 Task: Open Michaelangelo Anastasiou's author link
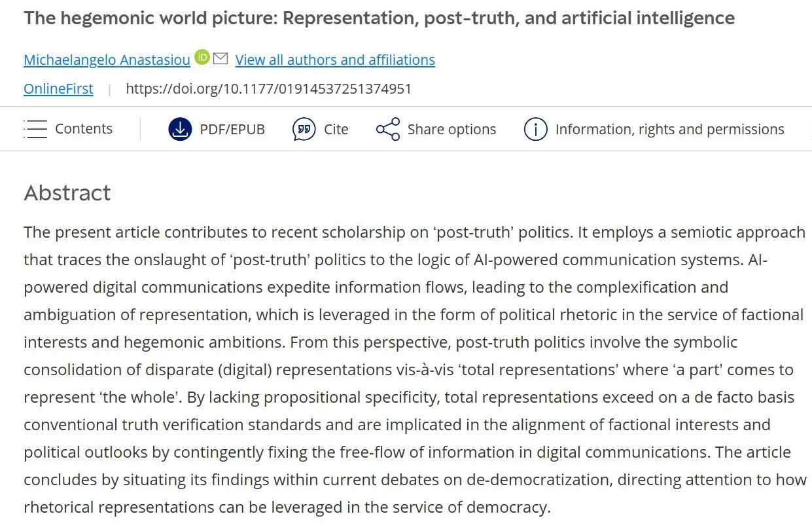pyautogui.click(x=107, y=60)
